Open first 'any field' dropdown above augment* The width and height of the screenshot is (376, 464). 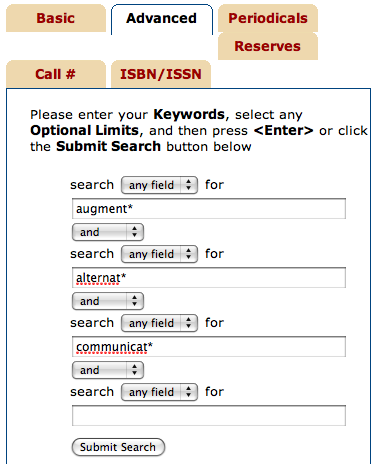tap(159, 185)
